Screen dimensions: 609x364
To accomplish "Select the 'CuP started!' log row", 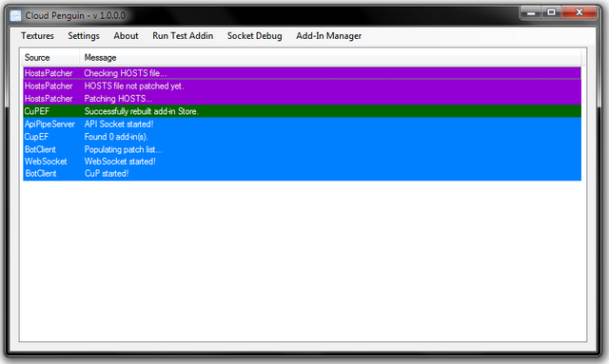I will (x=303, y=174).
